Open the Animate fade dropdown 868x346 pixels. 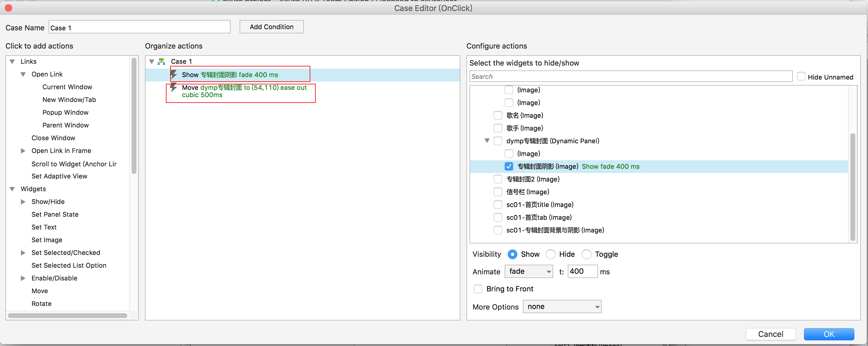(x=528, y=271)
